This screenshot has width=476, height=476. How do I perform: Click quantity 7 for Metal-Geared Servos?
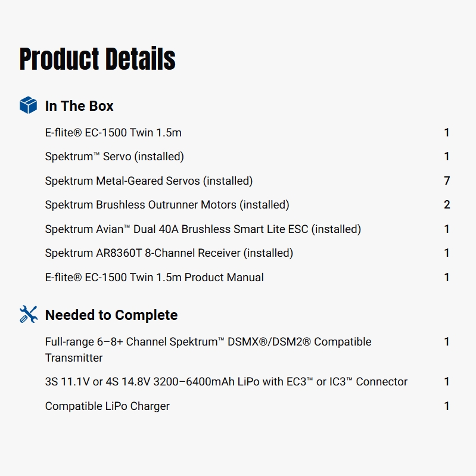(447, 181)
